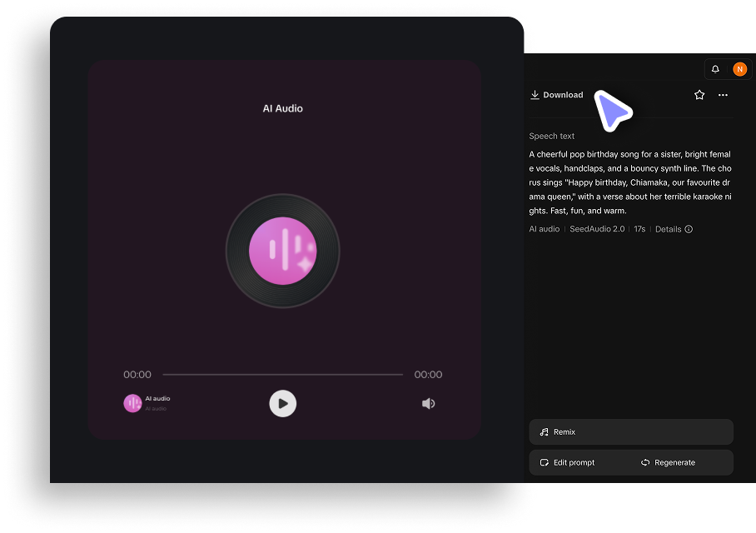Click the playback progress bar

pyautogui.click(x=282, y=374)
